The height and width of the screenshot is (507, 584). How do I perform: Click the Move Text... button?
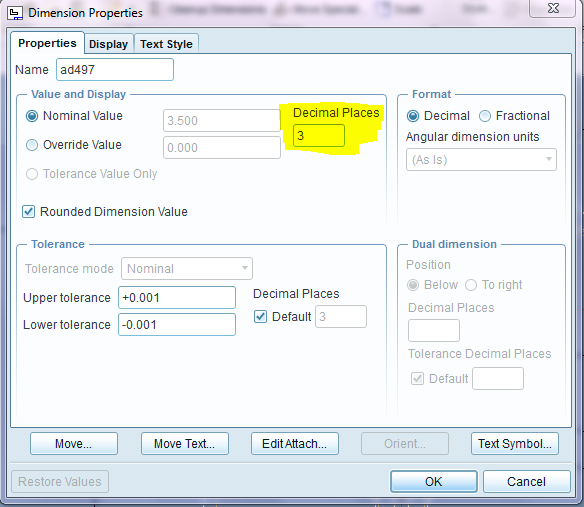[185, 443]
